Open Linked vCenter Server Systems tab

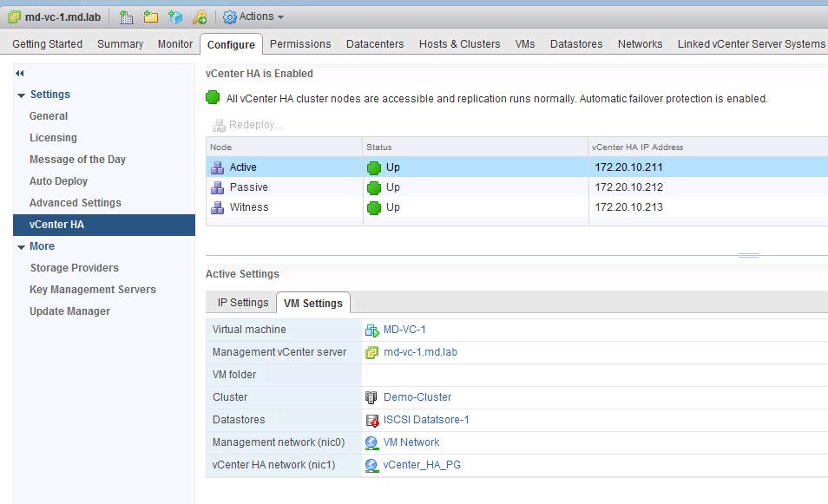(751, 43)
